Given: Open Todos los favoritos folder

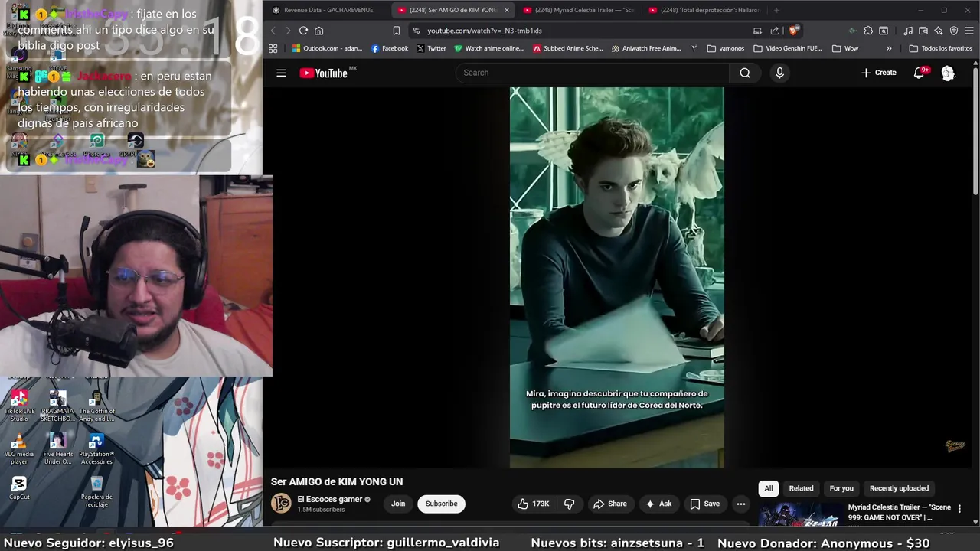Looking at the screenshot, I should click(x=940, y=48).
